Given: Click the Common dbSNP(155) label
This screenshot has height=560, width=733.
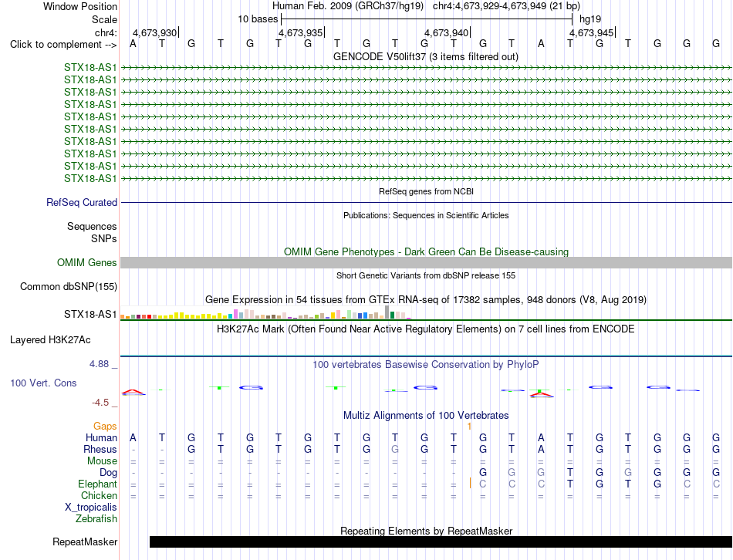Looking at the screenshot, I should click(68, 286).
